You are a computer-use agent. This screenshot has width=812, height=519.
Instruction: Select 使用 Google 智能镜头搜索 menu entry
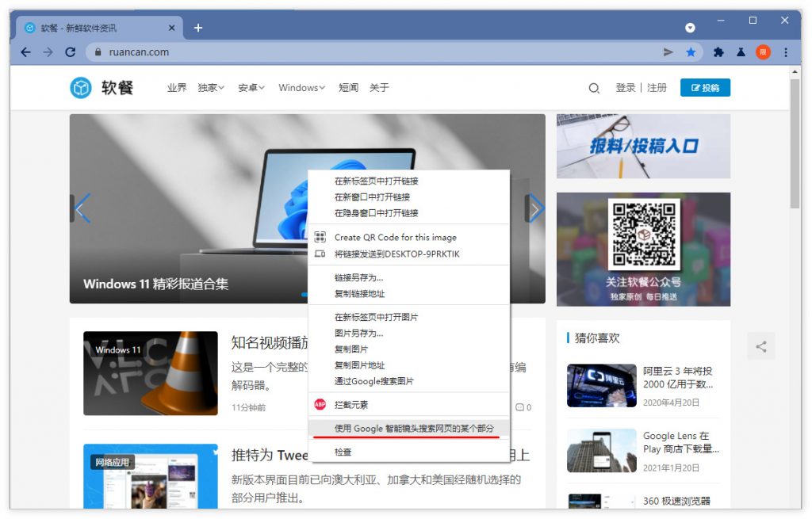[414, 428]
